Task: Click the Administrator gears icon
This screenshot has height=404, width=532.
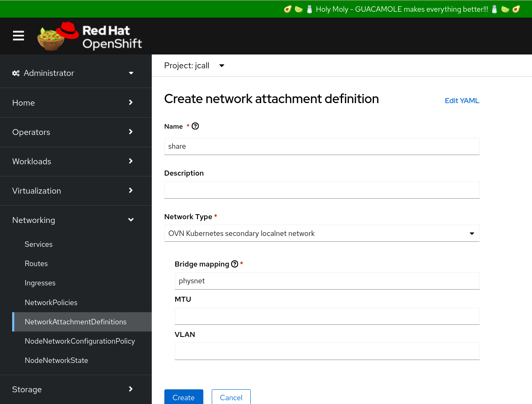Action: pos(16,73)
